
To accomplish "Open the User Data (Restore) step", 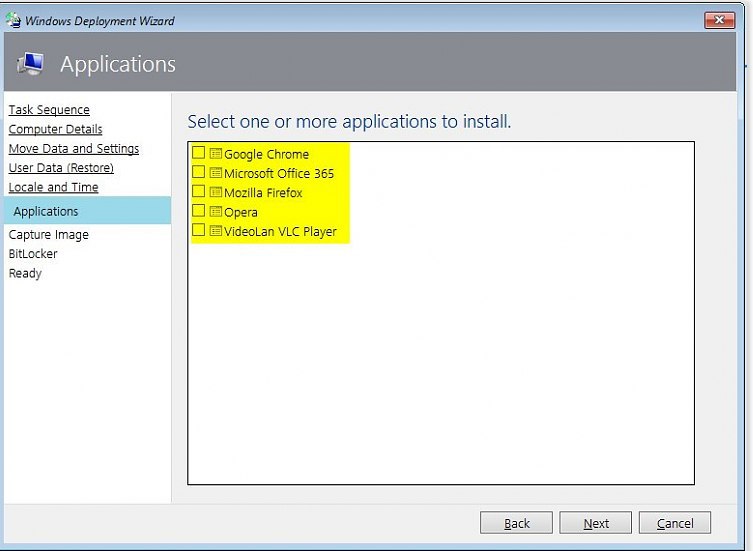I will pos(61,168).
